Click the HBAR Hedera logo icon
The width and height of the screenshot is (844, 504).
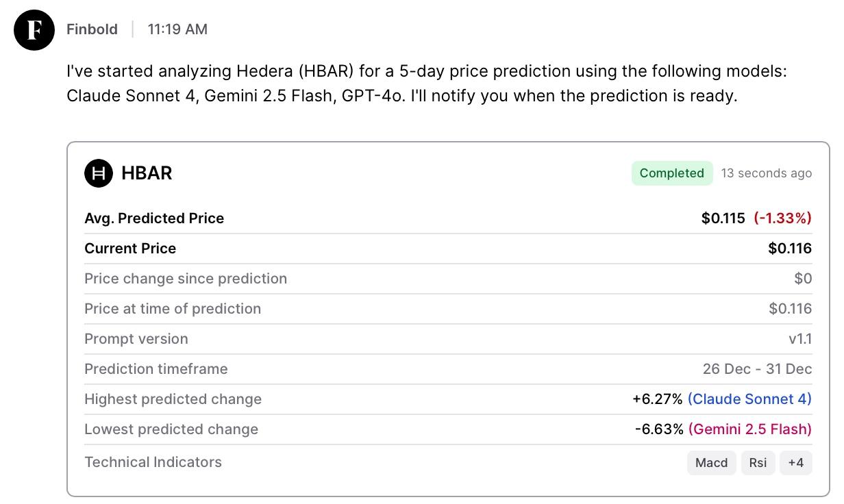(98, 173)
